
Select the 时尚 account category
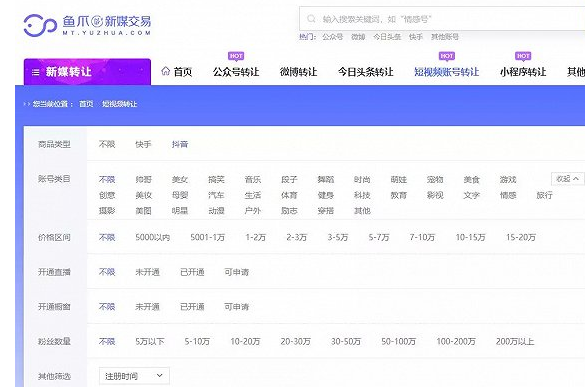point(362,179)
